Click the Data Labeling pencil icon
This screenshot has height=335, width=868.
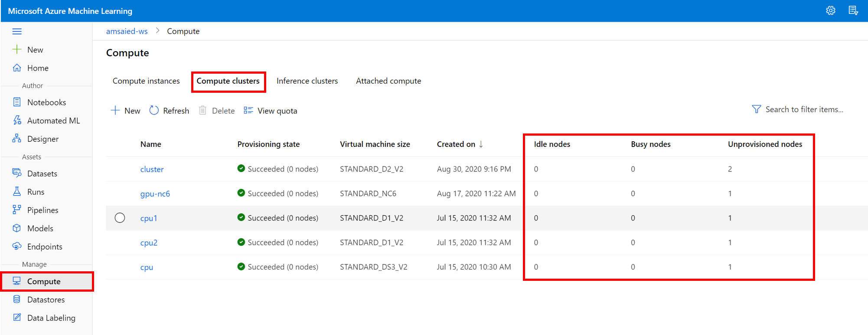click(x=17, y=317)
